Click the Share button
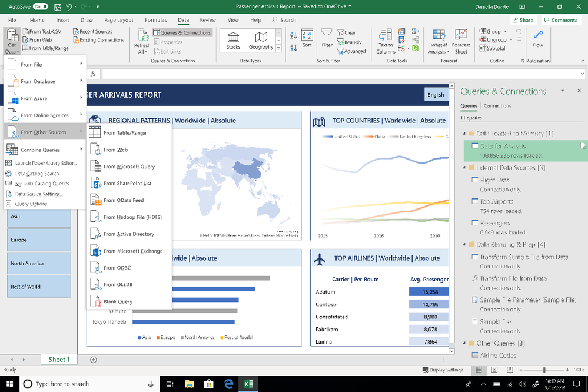588x392 pixels. click(523, 20)
